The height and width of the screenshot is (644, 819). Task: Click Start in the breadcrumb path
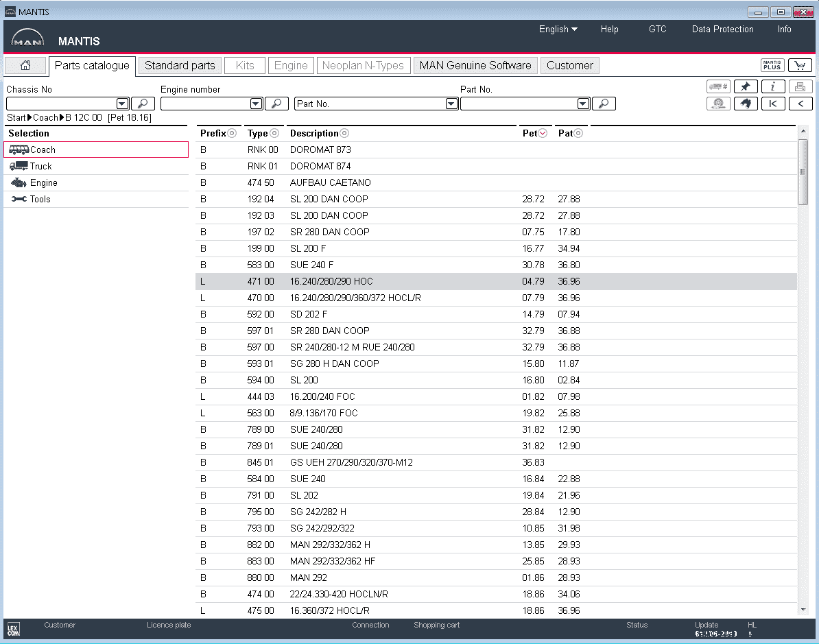[x=16, y=117]
